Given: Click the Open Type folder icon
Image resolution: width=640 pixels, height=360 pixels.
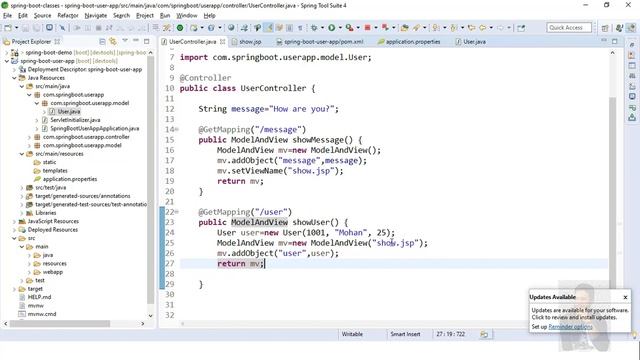Looking at the screenshot, I should coord(404,28).
